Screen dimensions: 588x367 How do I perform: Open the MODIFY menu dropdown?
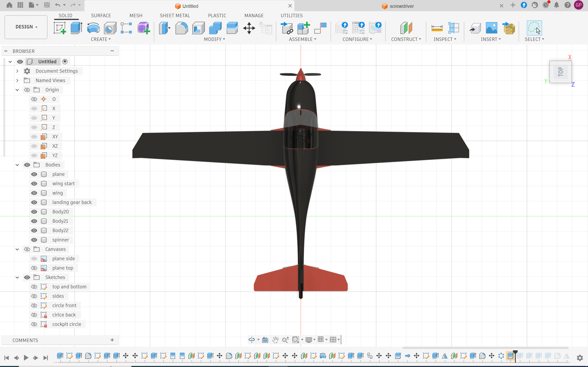point(215,39)
